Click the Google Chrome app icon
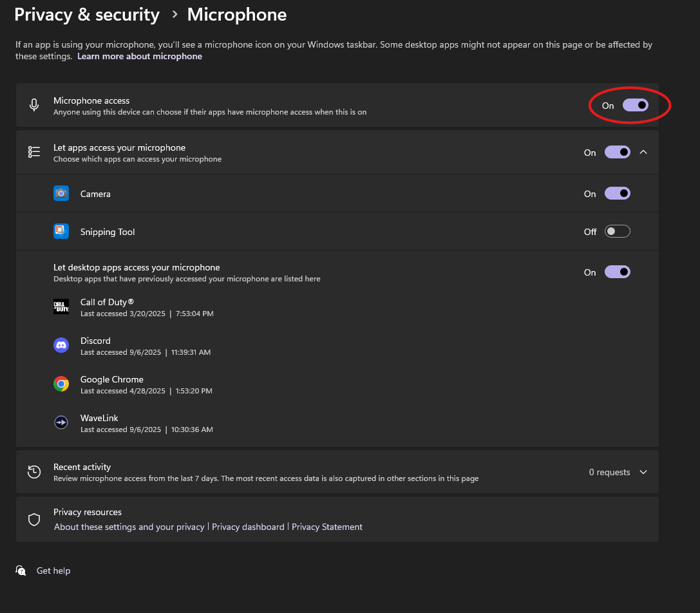Screen dimensions: 700x613 [61, 384]
